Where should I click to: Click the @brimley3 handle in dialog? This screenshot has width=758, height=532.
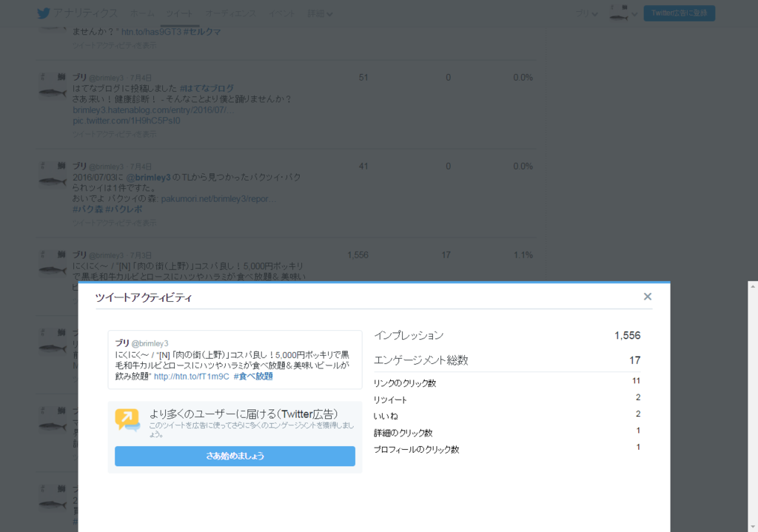pos(150,343)
